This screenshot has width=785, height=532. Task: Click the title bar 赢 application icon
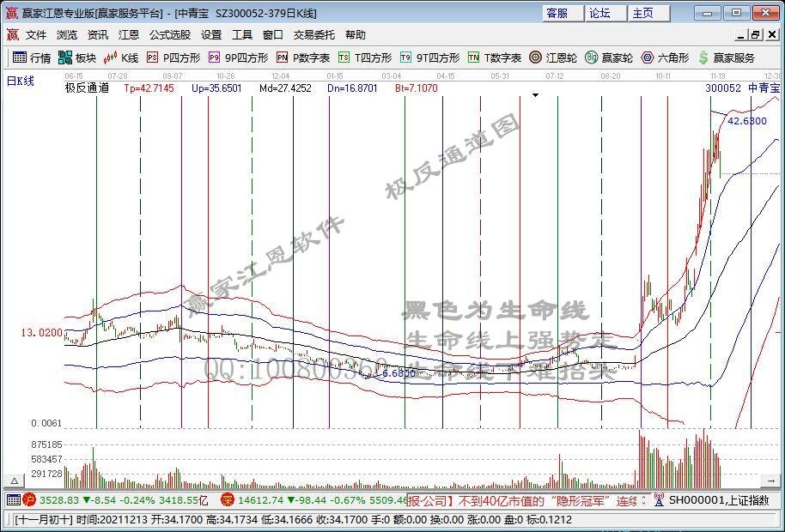pyautogui.click(x=11, y=13)
